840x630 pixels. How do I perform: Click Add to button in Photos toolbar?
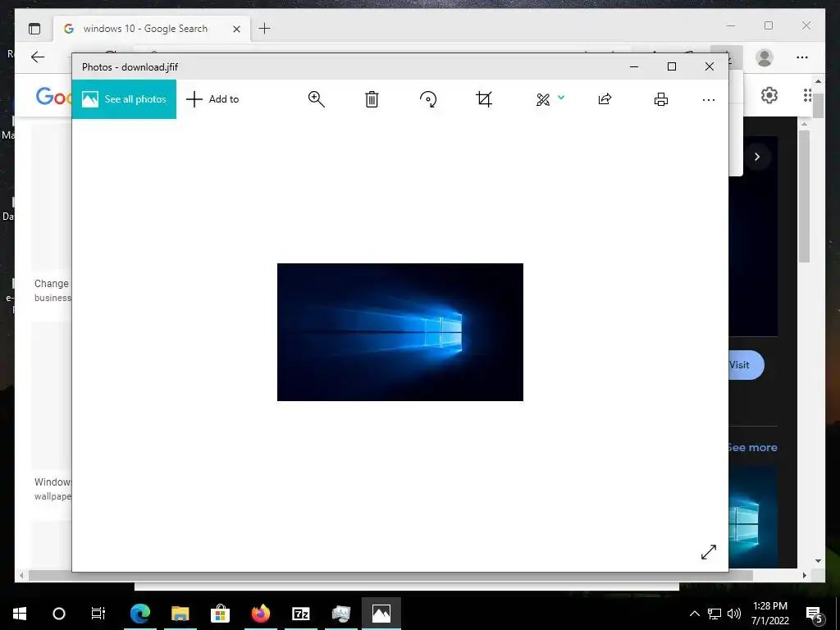pos(212,99)
